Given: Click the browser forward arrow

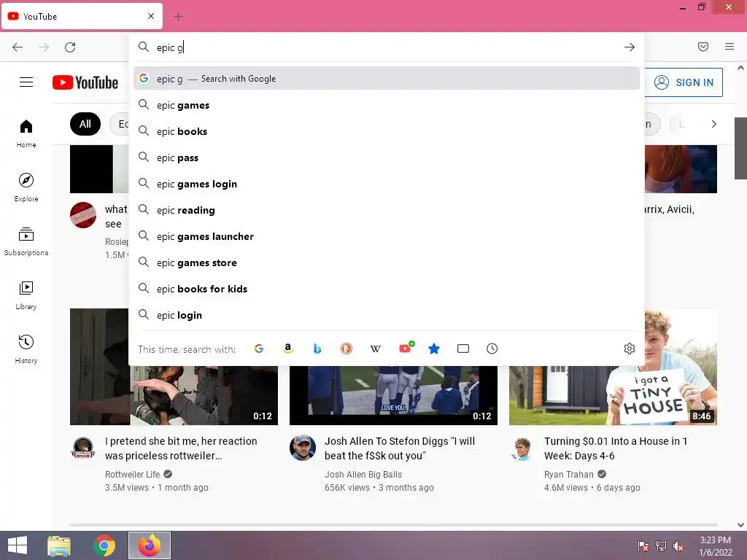Looking at the screenshot, I should [44, 47].
